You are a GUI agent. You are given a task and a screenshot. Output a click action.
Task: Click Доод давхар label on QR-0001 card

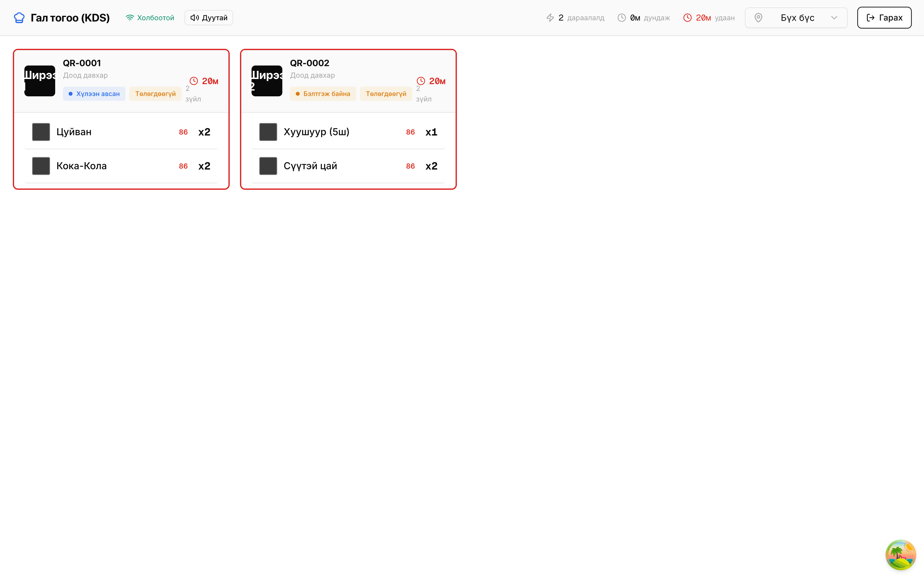click(85, 75)
